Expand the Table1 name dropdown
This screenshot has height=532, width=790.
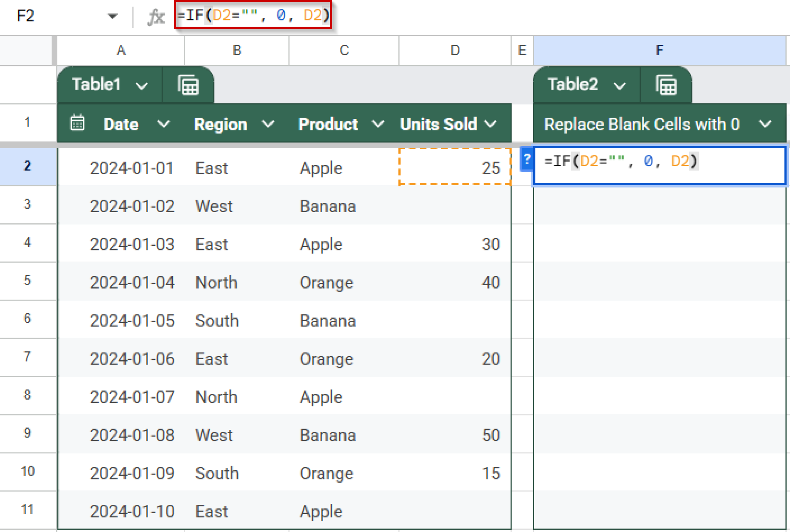click(x=142, y=85)
